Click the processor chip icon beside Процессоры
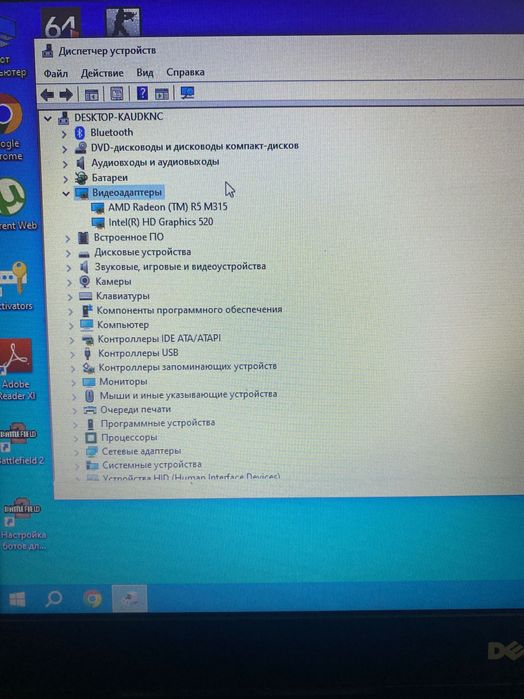This screenshot has width=524, height=699. coord(91,438)
